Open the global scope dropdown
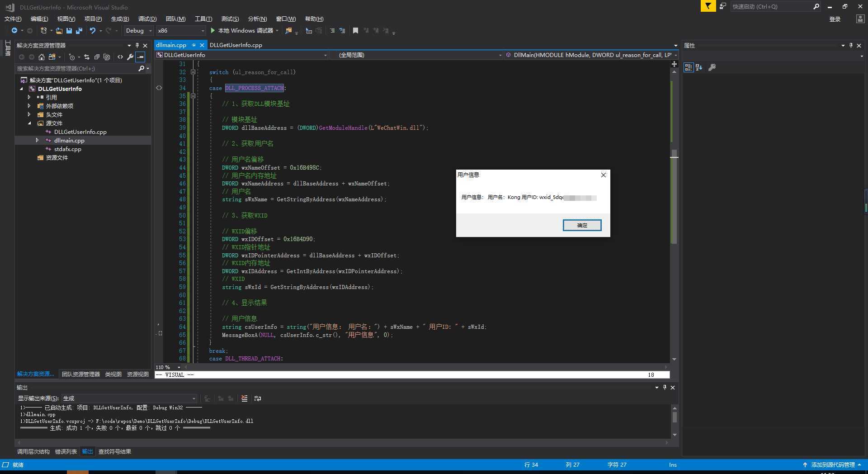This screenshot has height=474, width=868. [416, 55]
